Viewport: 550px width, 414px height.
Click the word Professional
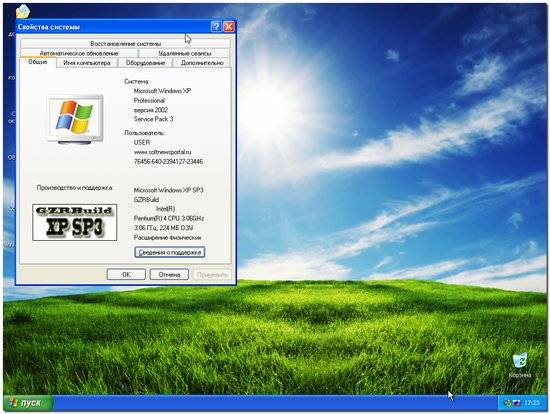[x=149, y=100]
